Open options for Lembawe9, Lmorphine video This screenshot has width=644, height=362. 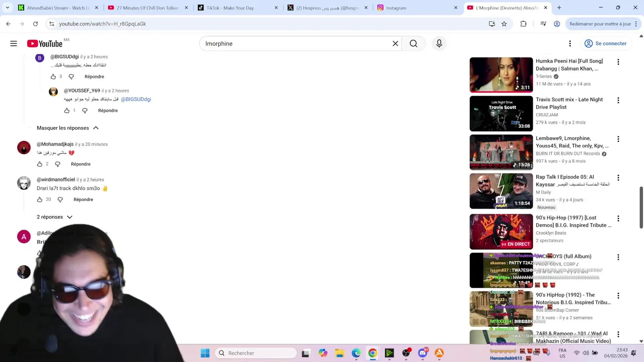click(x=618, y=139)
